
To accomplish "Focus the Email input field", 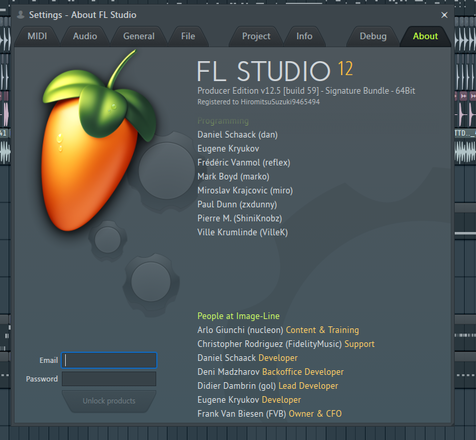I will 109,360.
